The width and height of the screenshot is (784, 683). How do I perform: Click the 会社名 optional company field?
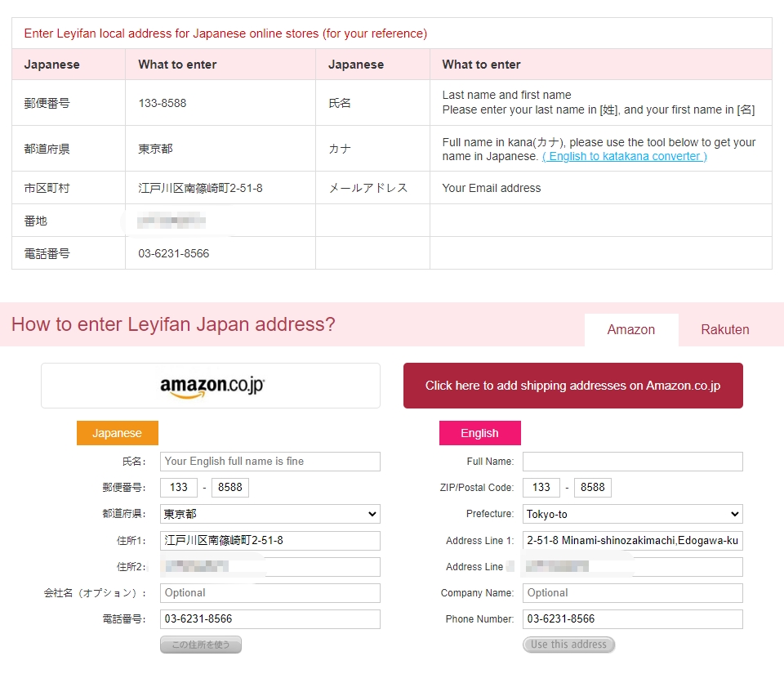tap(270, 593)
